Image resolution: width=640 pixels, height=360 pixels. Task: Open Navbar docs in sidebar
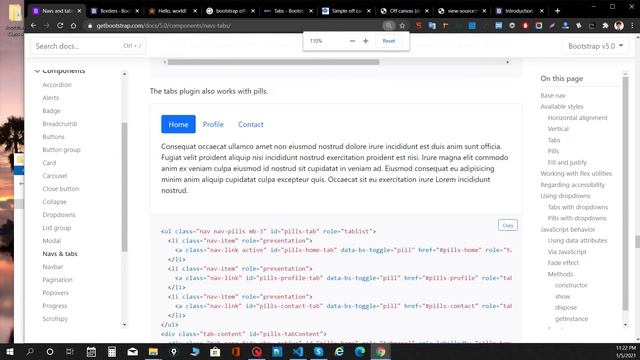tap(53, 267)
